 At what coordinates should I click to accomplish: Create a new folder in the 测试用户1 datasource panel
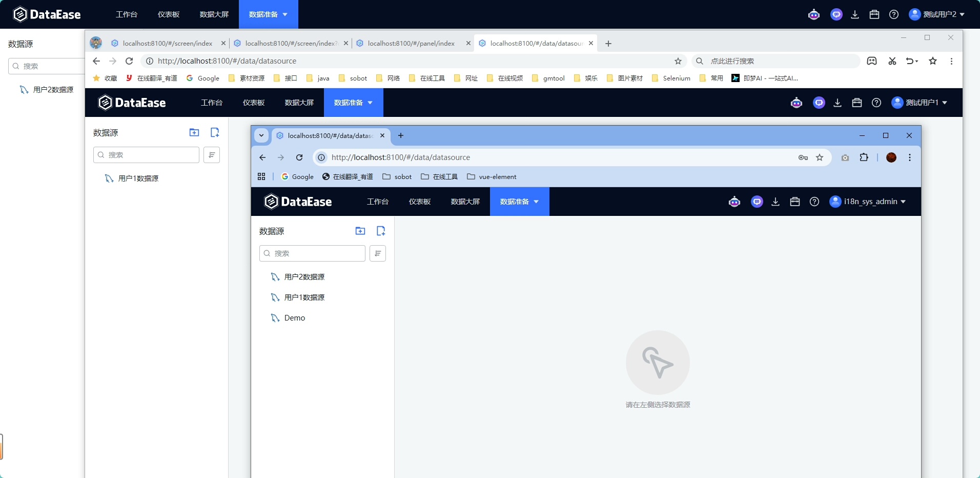click(194, 132)
